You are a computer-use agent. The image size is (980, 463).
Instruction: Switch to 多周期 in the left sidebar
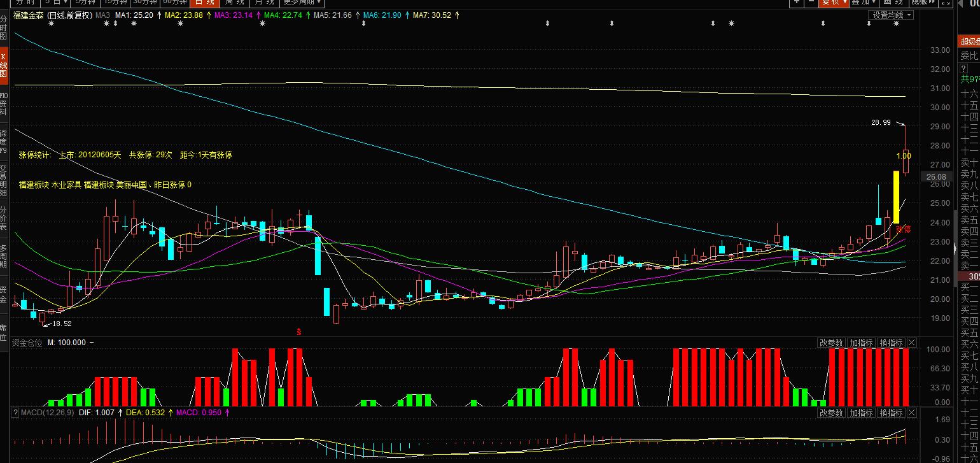coord(4,256)
